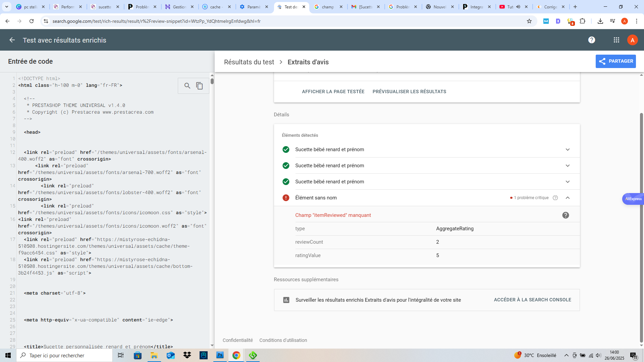The height and width of the screenshot is (362, 644).
Task: Click the info icon near problème critique
Action: coord(555,198)
